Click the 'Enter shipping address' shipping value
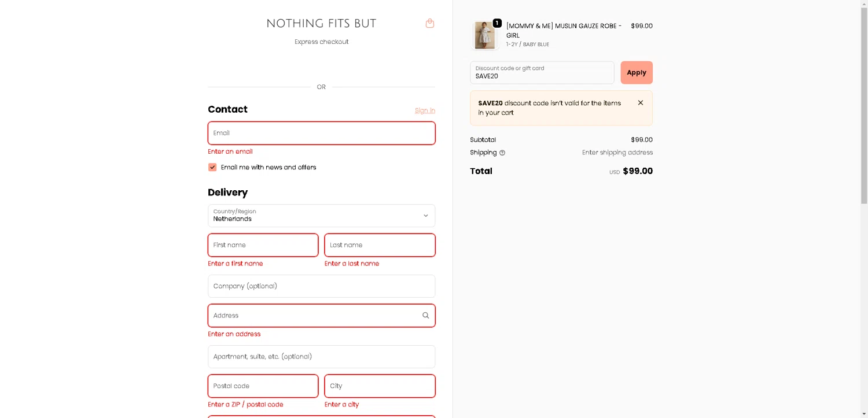 pos(617,153)
